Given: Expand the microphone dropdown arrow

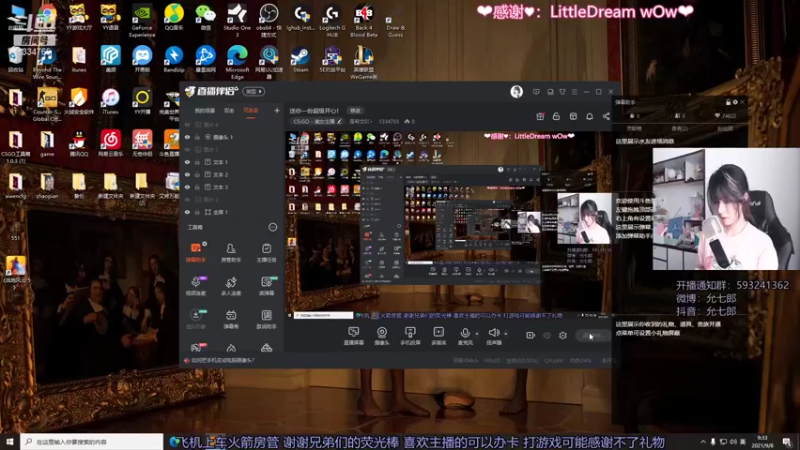Looking at the screenshot, I should coord(477,334).
